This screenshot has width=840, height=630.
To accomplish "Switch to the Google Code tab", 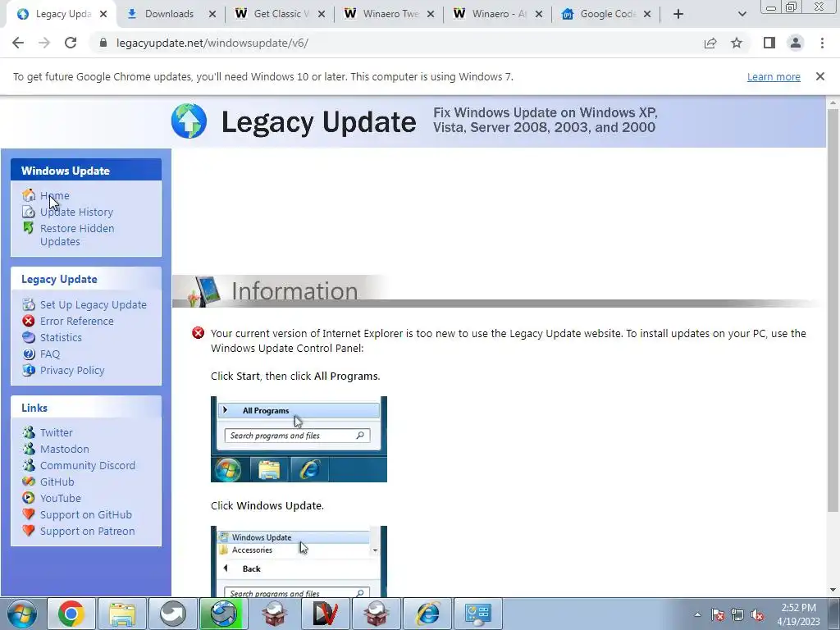I will (608, 14).
